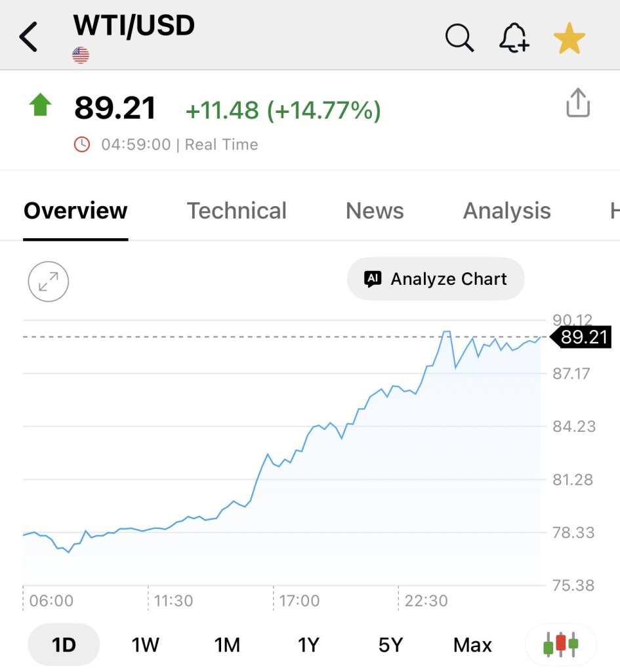The height and width of the screenshot is (672, 620).
Task: Expand the chart to fullscreen
Action: (49, 282)
